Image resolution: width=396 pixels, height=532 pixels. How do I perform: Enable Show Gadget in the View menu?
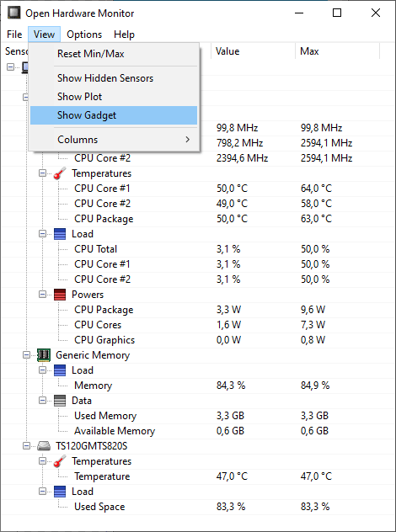pyautogui.click(x=114, y=115)
